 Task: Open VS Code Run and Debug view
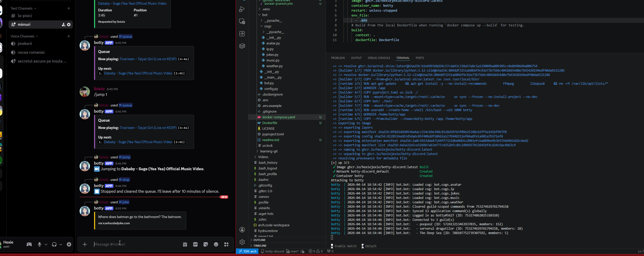242,9
